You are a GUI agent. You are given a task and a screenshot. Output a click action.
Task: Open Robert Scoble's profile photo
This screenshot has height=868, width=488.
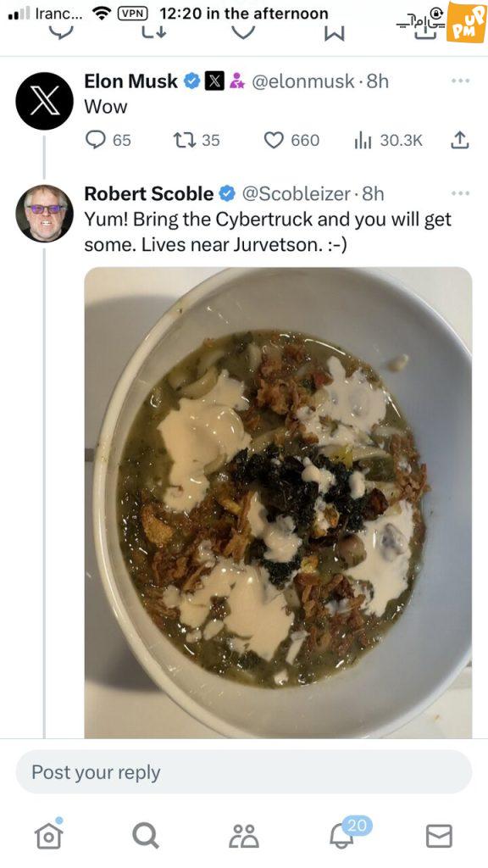pyautogui.click(x=44, y=213)
